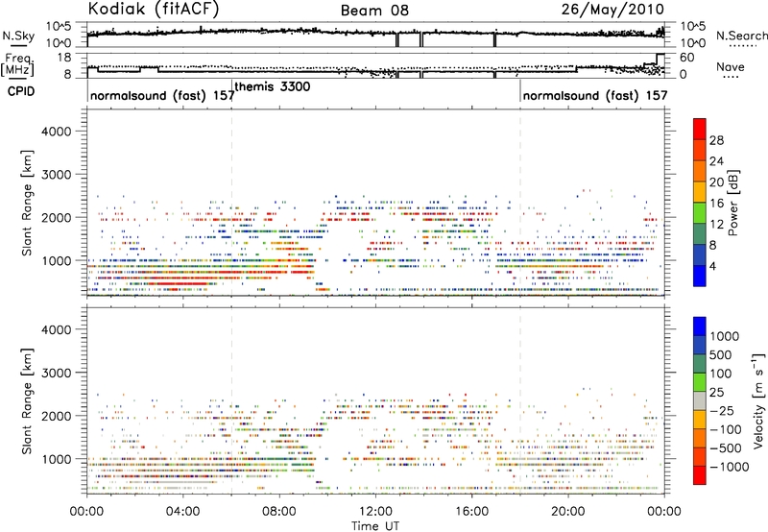Screen dimensions: 768x532
Task: Click the 'N.Search' legend label
Action: [x=742, y=36]
